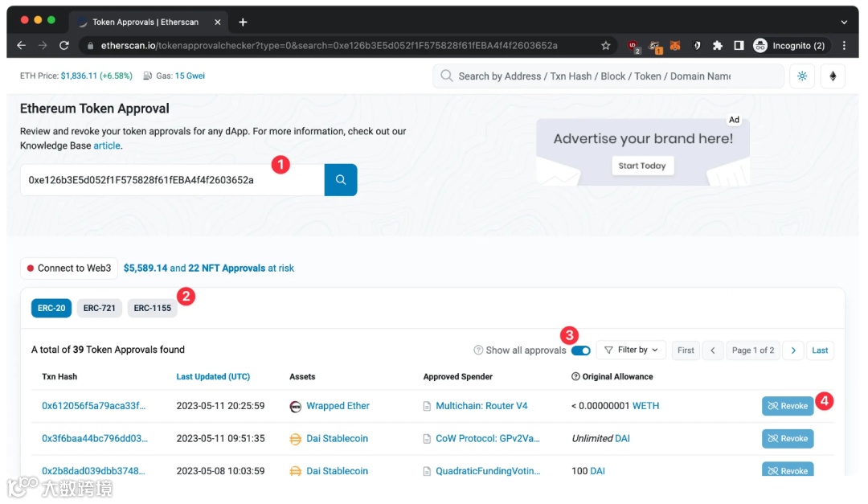868x504 pixels.
Task: Close the Token Approvals tab
Action: (218, 23)
